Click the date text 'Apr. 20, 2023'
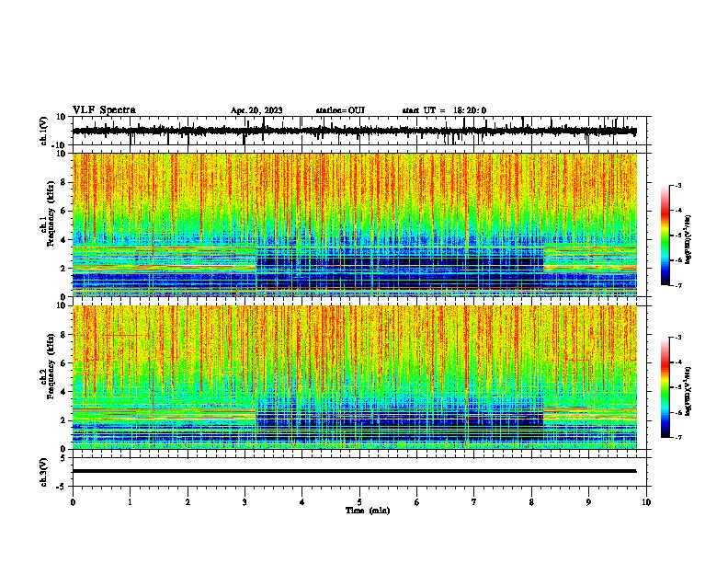The width and height of the screenshot is (728, 563). click(x=256, y=110)
